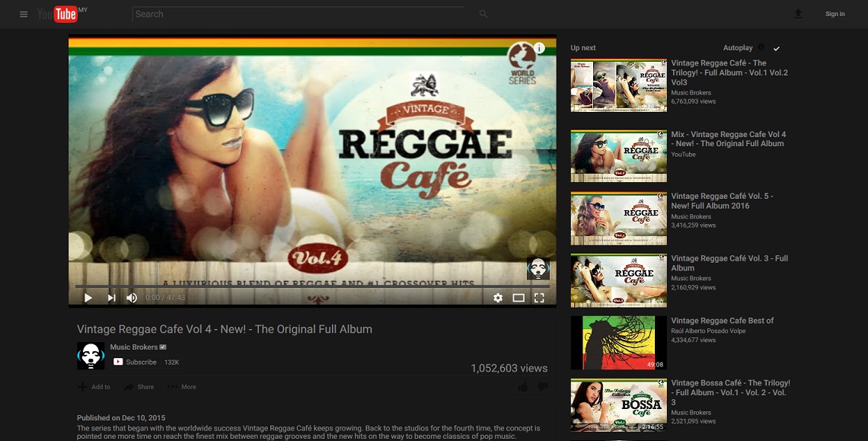The width and height of the screenshot is (868, 441).
Task: Click the Autoplay info icon
Action: tap(761, 48)
